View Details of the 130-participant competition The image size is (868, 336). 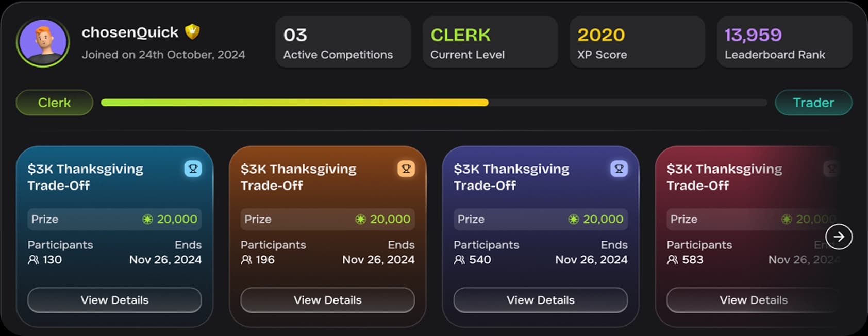(114, 300)
